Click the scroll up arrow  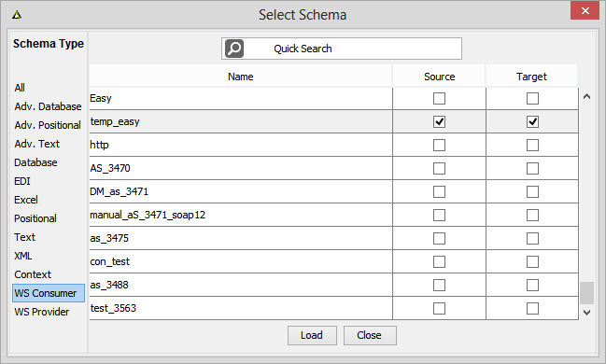tap(586, 97)
